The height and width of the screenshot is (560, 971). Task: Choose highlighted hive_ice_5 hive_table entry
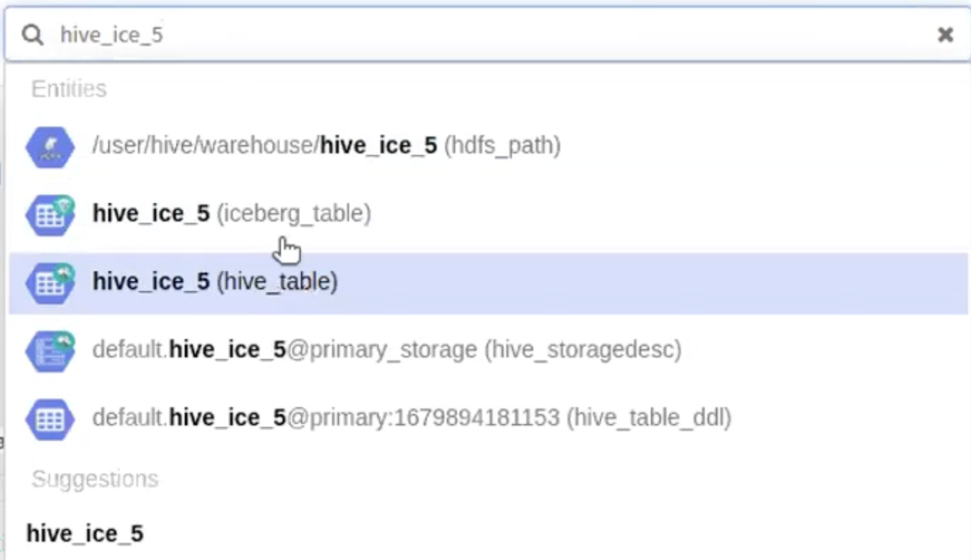[215, 281]
